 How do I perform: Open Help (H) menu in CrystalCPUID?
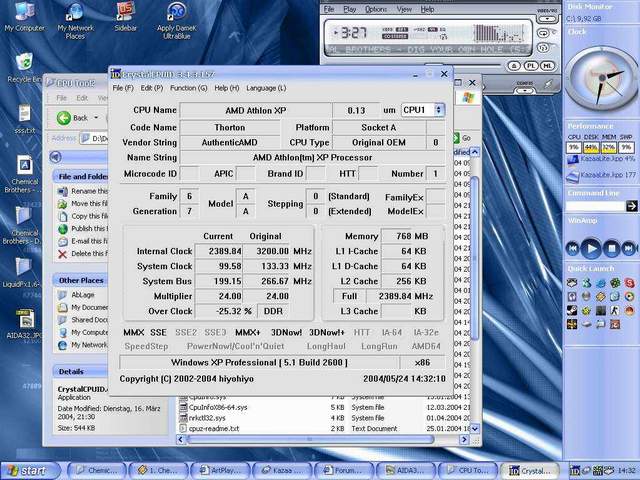pos(227,88)
